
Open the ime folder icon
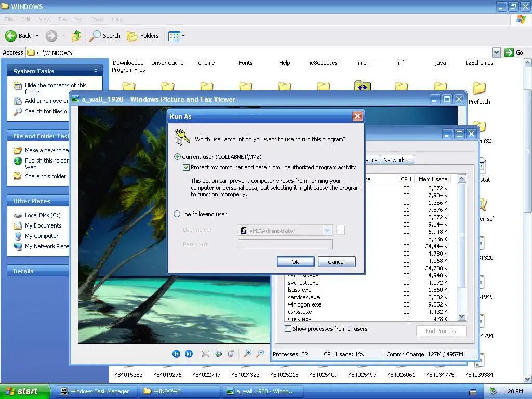(x=362, y=86)
